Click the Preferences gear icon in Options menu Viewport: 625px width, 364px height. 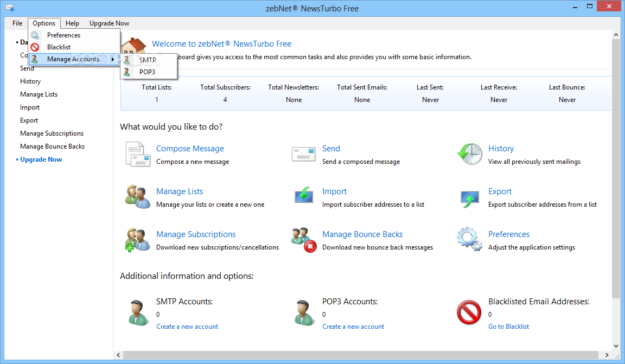click(x=35, y=35)
